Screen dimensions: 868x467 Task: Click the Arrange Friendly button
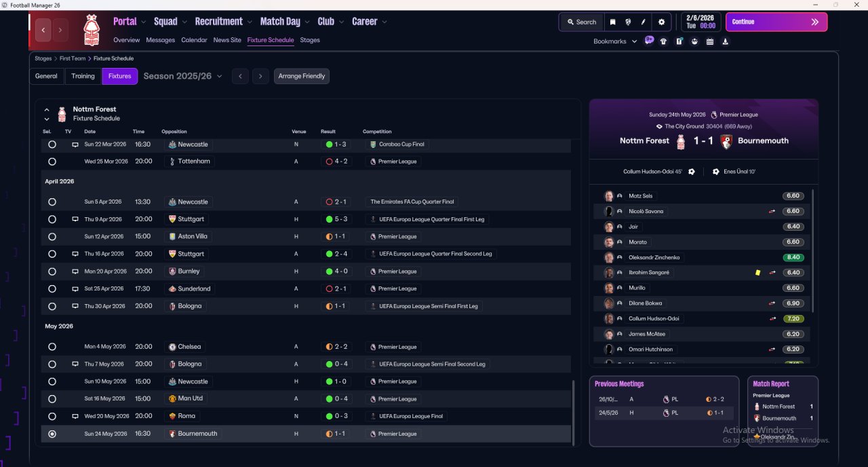point(302,76)
